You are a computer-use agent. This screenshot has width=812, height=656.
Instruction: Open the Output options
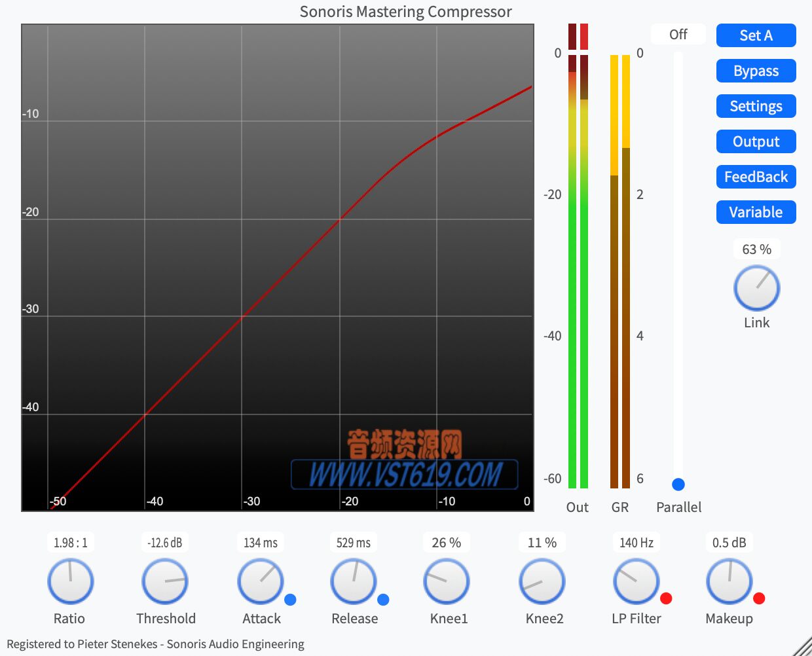[756, 141]
